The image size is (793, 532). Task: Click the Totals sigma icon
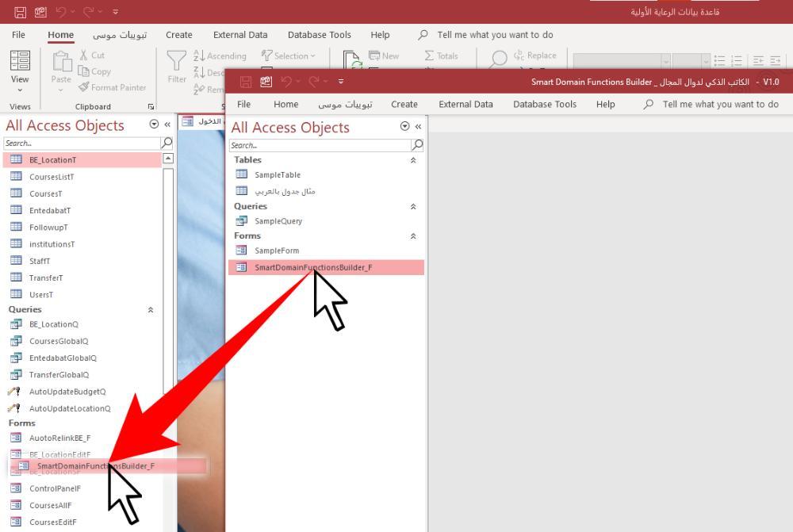[x=429, y=55]
